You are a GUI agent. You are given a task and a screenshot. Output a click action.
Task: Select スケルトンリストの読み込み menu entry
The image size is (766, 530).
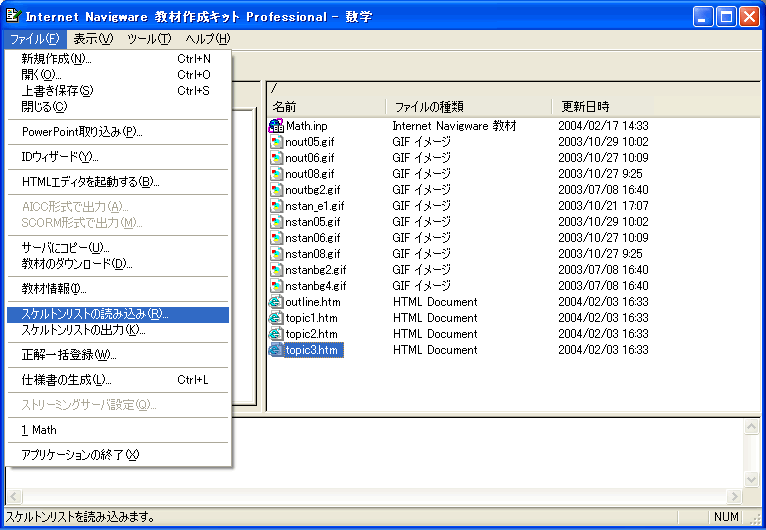click(95, 314)
